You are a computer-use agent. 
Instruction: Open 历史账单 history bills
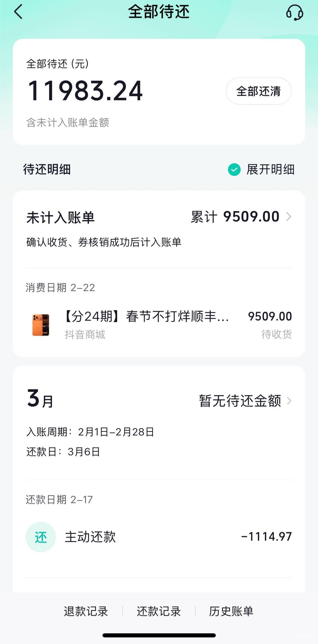click(x=231, y=611)
